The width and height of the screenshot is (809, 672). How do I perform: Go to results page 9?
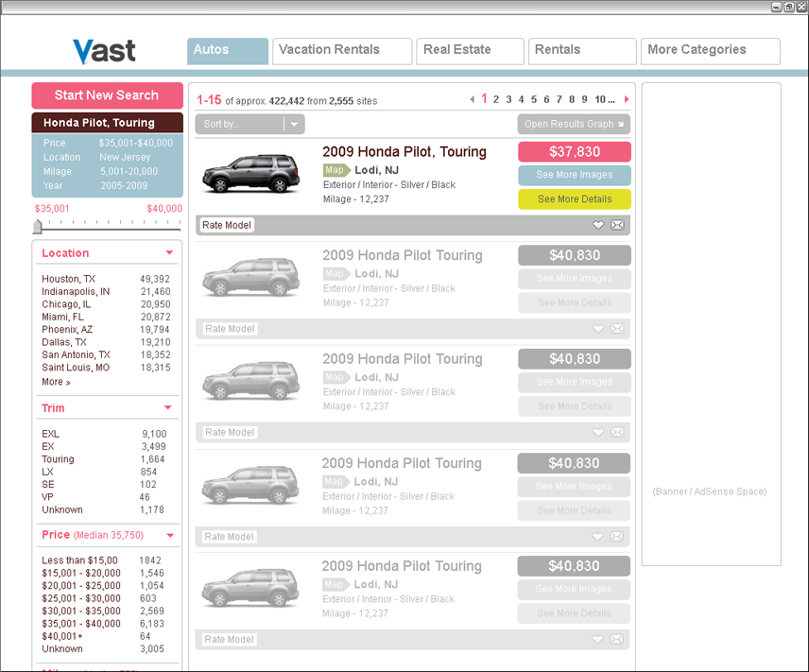[585, 99]
